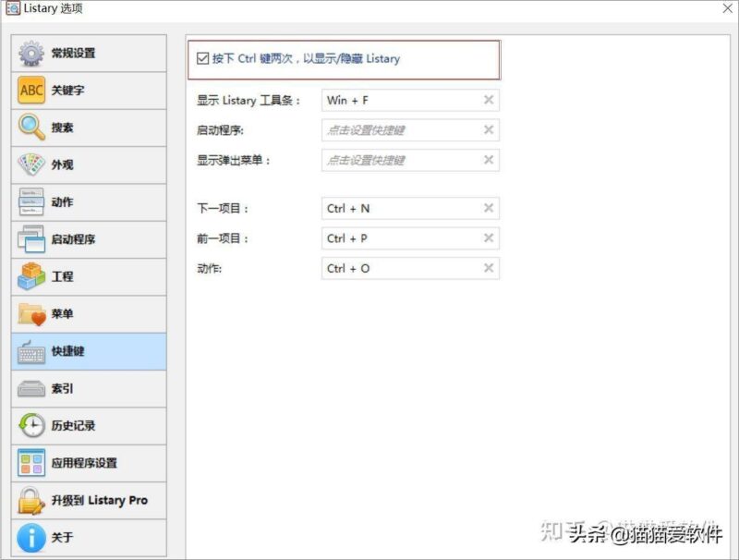Clear the Ctrl + N 下一项目 hotkey

489,208
